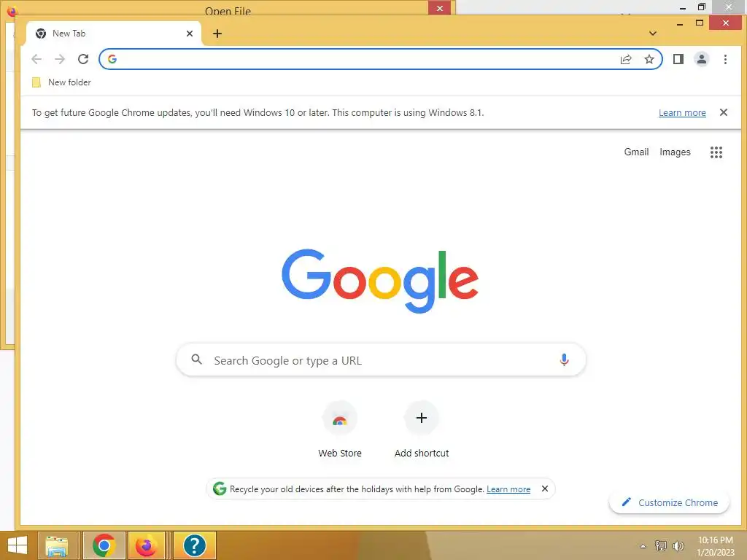This screenshot has height=560, width=747.
Task: Click Search Google or type a URL box
Action: click(x=381, y=360)
